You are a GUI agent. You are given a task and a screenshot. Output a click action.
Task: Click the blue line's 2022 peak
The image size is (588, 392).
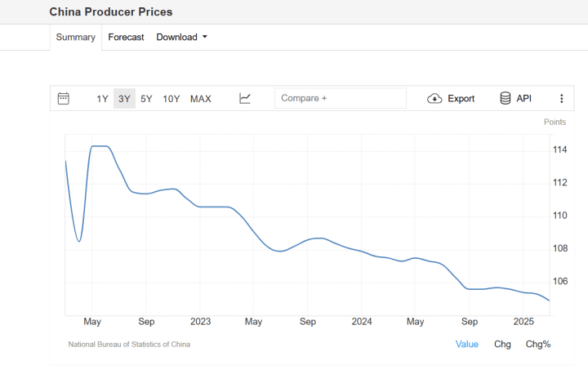pyautogui.click(x=100, y=146)
